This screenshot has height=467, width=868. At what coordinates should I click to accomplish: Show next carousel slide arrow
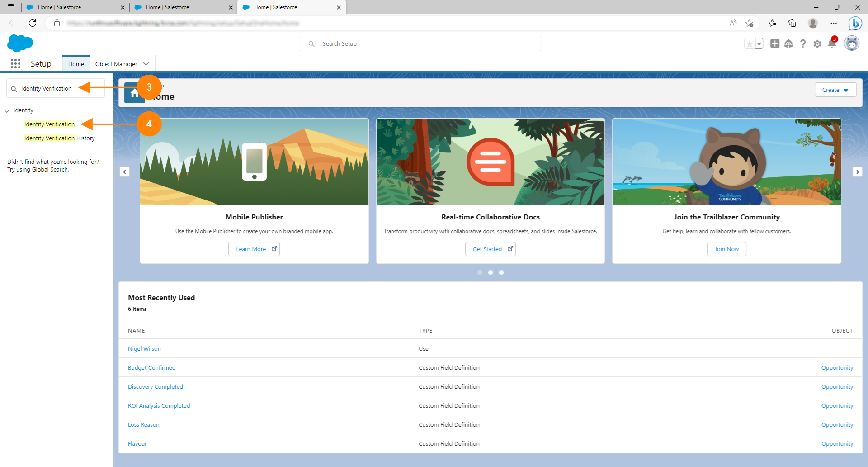[x=857, y=172]
